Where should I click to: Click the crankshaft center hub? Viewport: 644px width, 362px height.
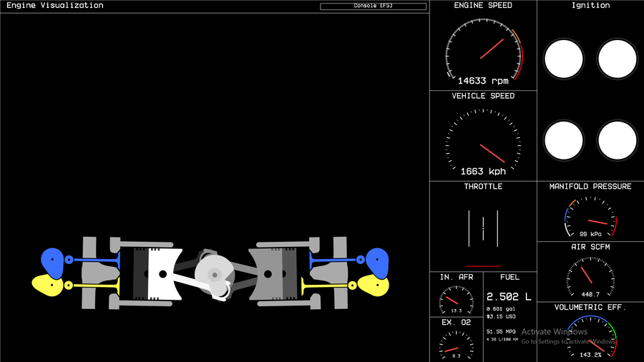[215, 275]
